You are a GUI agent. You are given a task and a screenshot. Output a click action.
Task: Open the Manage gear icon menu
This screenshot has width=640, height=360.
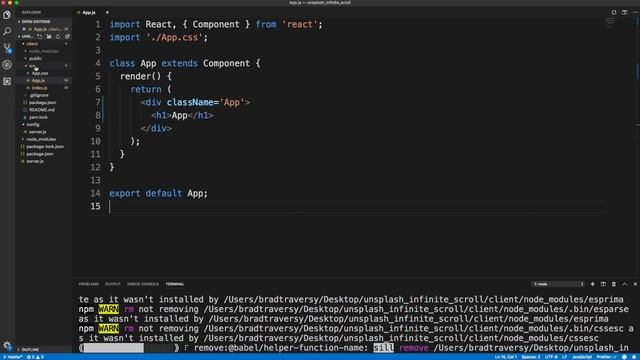(7, 346)
